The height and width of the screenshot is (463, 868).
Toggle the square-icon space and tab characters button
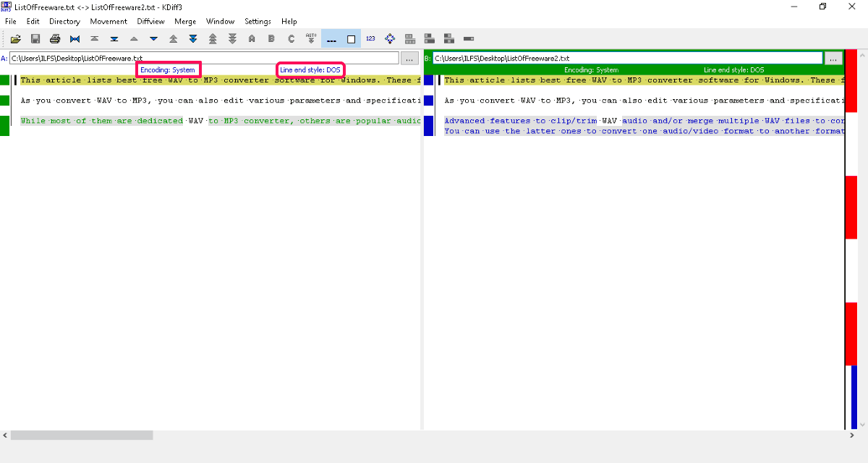[x=351, y=39]
